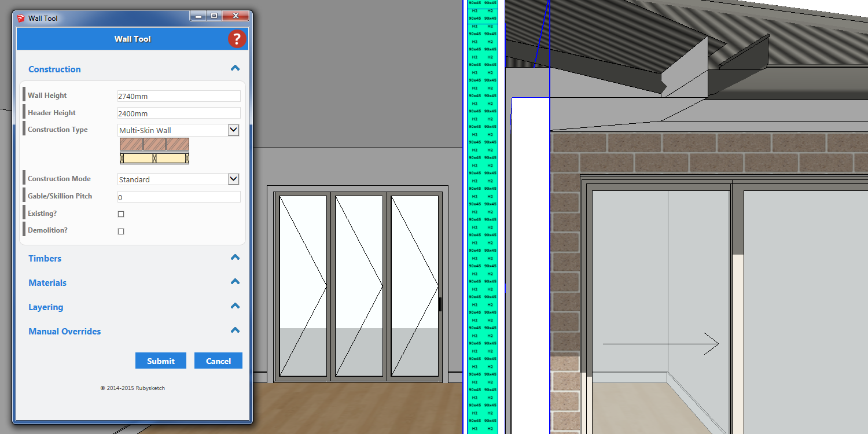Expand the Layering section chevron

pyautogui.click(x=235, y=306)
